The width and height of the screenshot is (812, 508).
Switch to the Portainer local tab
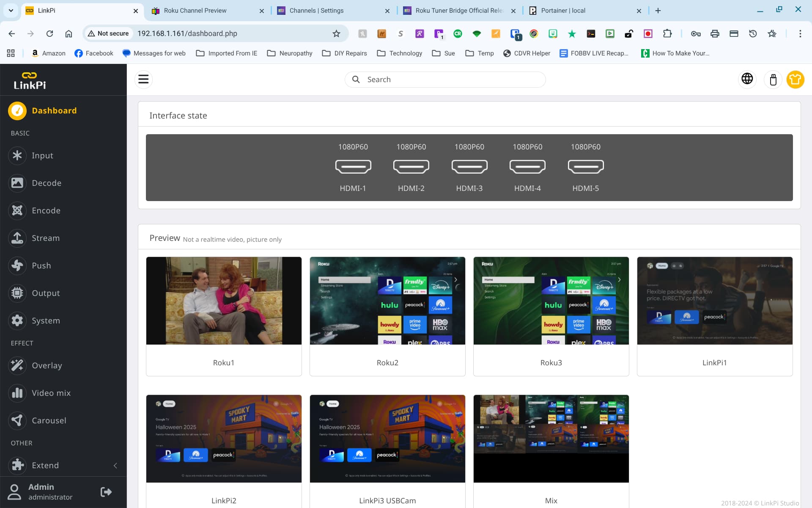pos(563,11)
